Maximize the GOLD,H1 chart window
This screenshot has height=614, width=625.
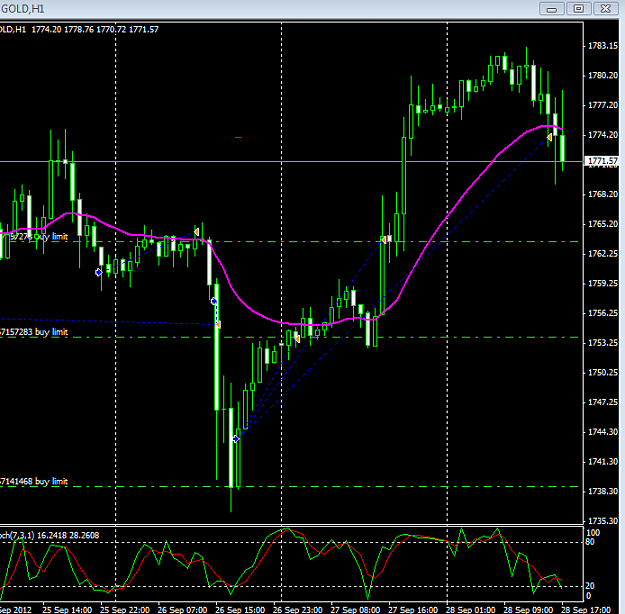[x=578, y=8]
